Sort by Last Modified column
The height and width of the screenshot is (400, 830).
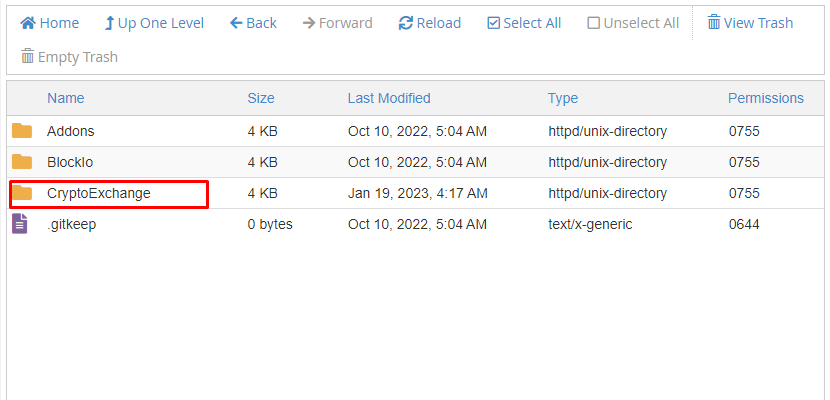[389, 98]
